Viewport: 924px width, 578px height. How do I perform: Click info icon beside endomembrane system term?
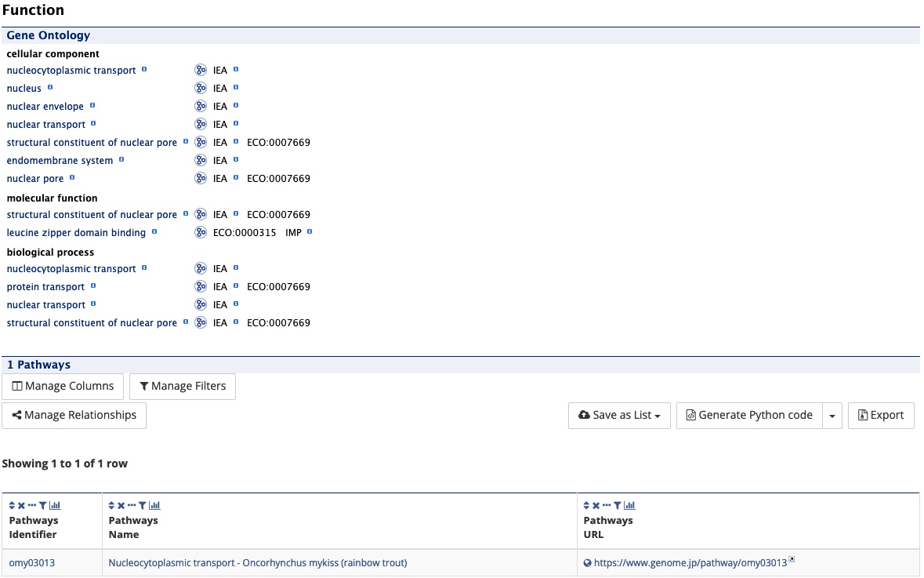(121, 159)
